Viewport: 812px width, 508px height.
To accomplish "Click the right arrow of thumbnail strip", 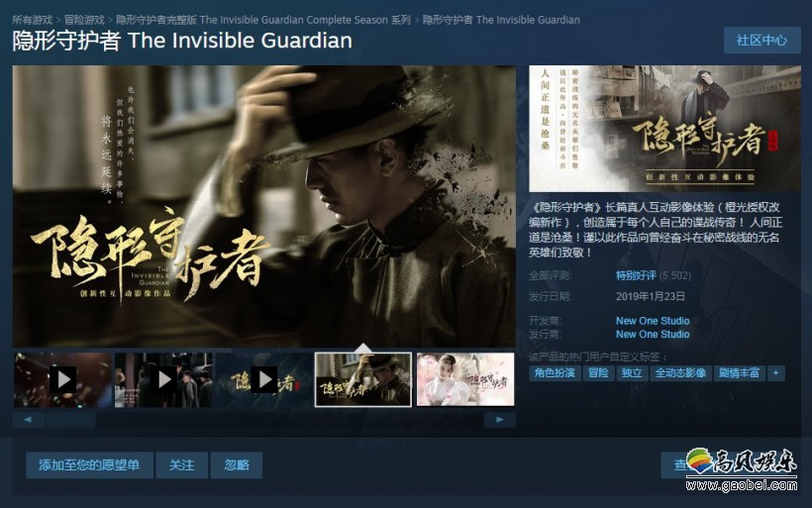I will (499, 420).
